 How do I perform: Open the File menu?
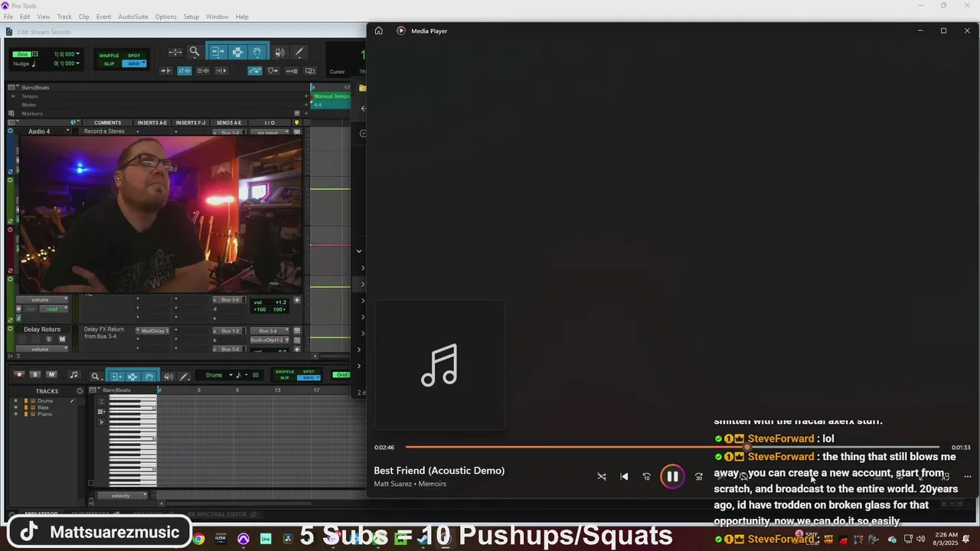tap(8, 17)
